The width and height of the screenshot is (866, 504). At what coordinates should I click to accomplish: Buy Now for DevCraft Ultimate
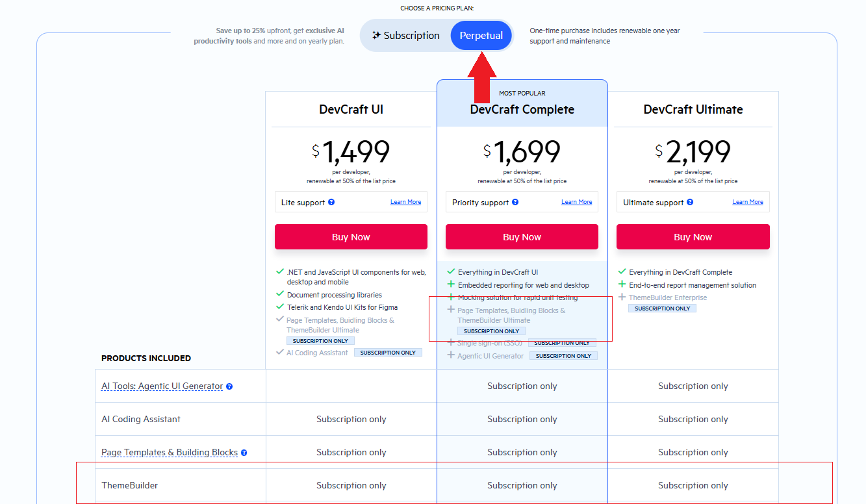click(693, 237)
